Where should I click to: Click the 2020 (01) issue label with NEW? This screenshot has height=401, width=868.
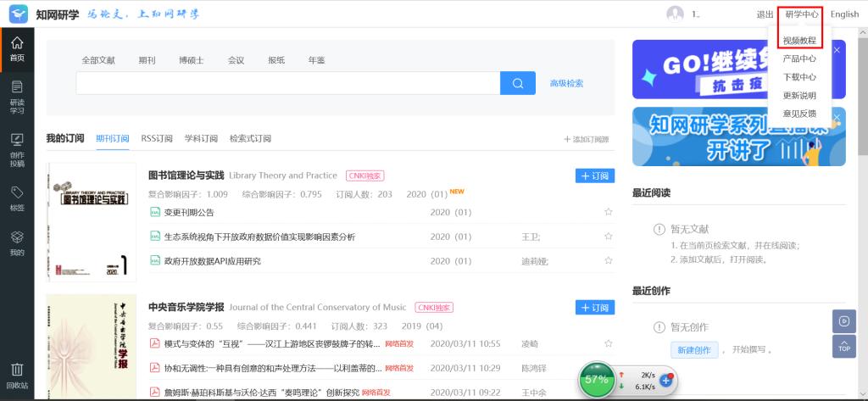coord(427,194)
